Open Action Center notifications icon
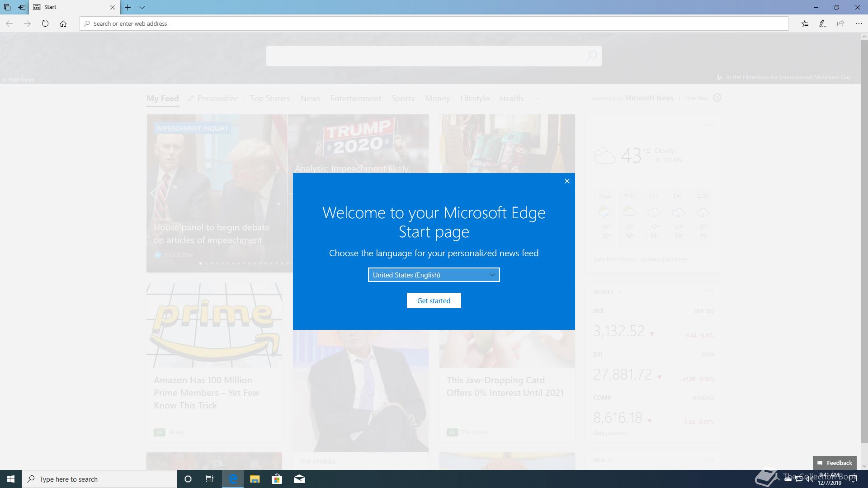The image size is (868, 488). [853, 479]
